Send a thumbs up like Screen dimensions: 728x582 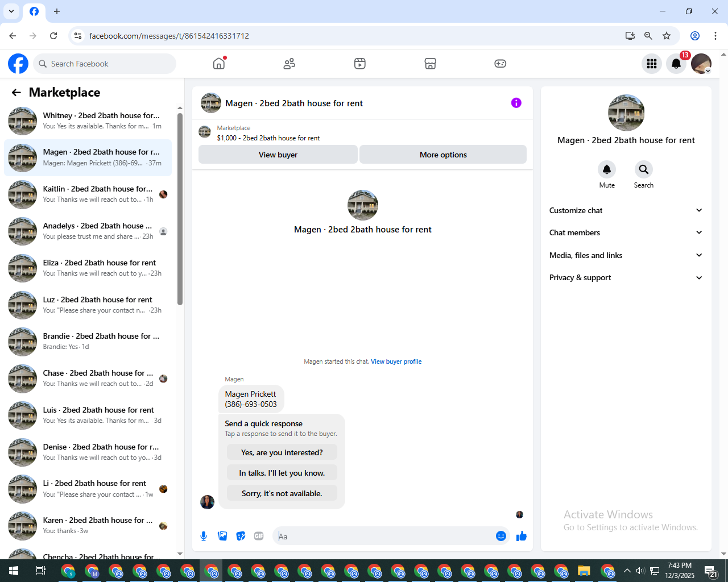click(522, 536)
